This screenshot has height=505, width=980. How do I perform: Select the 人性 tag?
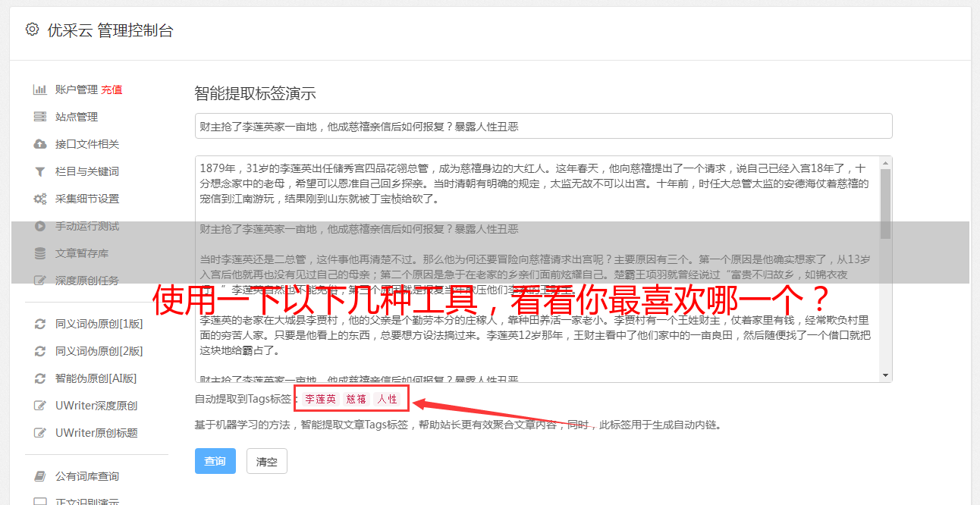[x=387, y=399]
